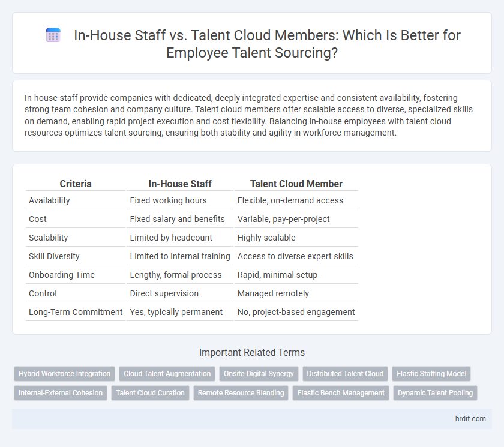The width and height of the screenshot is (504, 447).
Task: Click the calendar icon beside the title
Action: tap(53, 35)
